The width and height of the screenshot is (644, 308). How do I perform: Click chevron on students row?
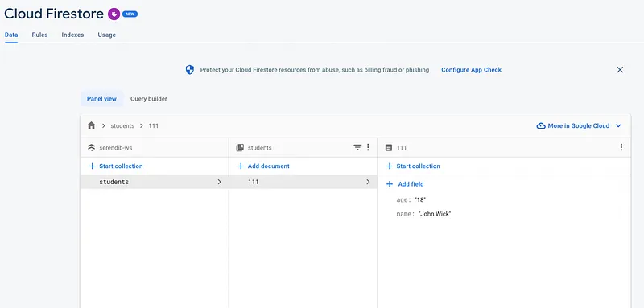(x=219, y=182)
